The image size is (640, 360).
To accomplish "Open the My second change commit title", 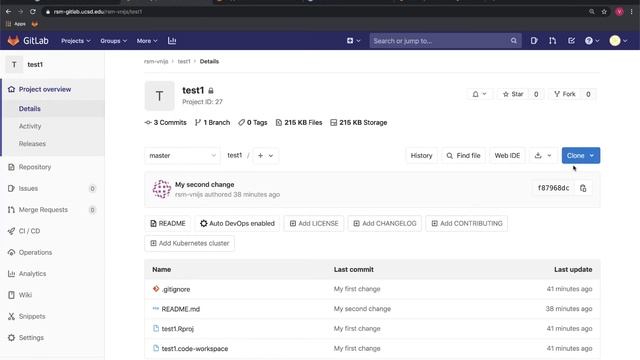I will 204,184.
